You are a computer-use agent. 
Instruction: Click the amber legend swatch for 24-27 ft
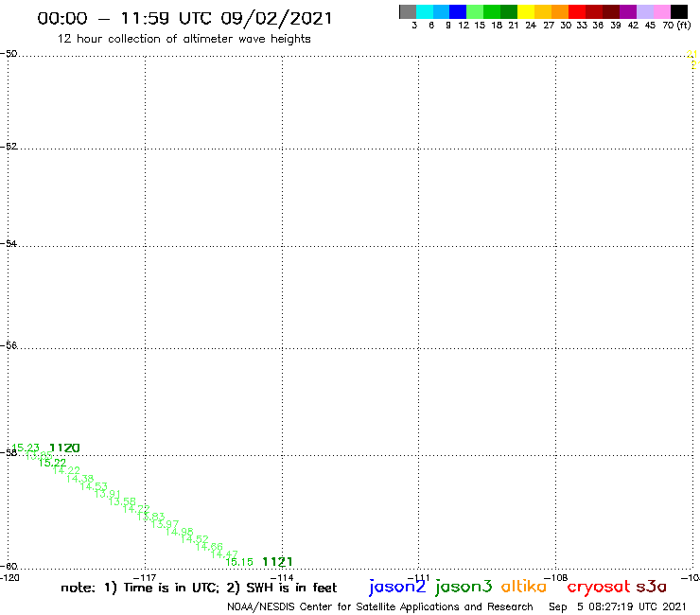pyautogui.click(x=543, y=12)
